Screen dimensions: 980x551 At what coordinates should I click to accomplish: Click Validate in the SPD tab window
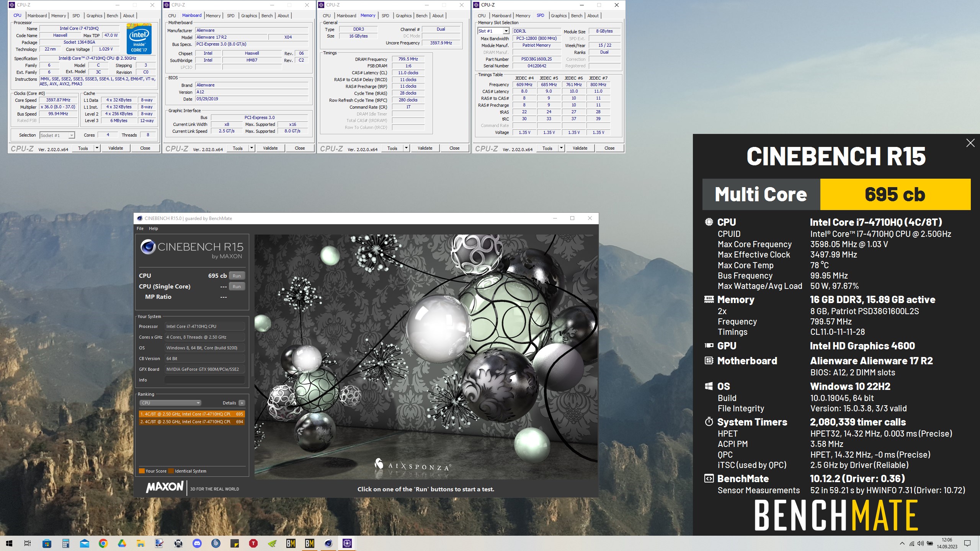pyautogui.click(x=580, y=148)
